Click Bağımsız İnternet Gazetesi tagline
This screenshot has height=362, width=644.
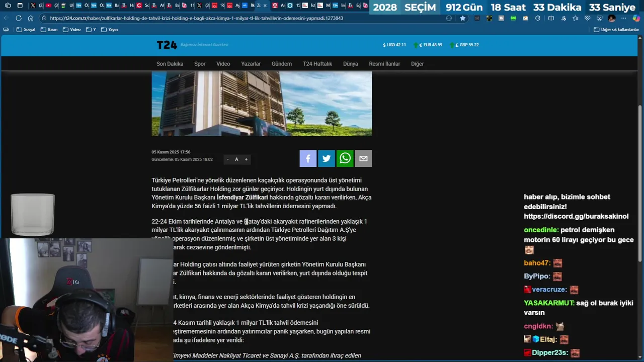pos(204,45)
